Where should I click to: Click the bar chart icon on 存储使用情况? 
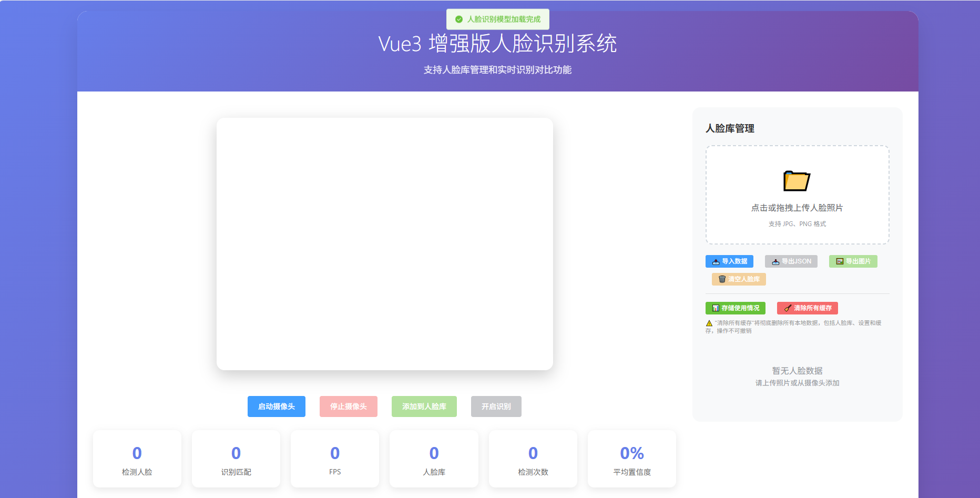click(716, 308)
